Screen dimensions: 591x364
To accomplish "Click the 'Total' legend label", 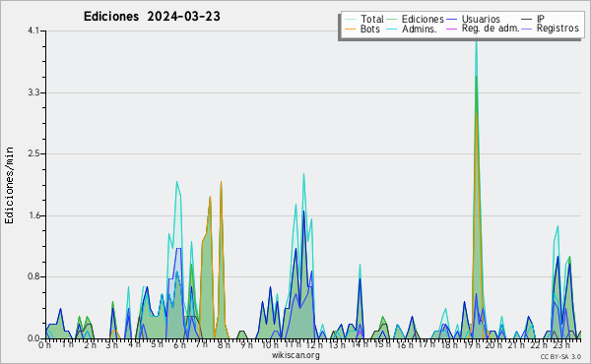I will coord(371,19).
